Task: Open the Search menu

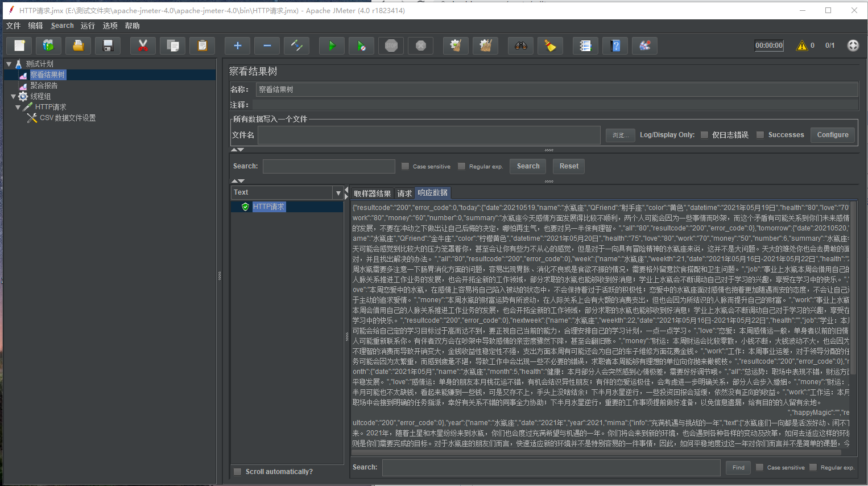Action: click(x=62, y=26)
